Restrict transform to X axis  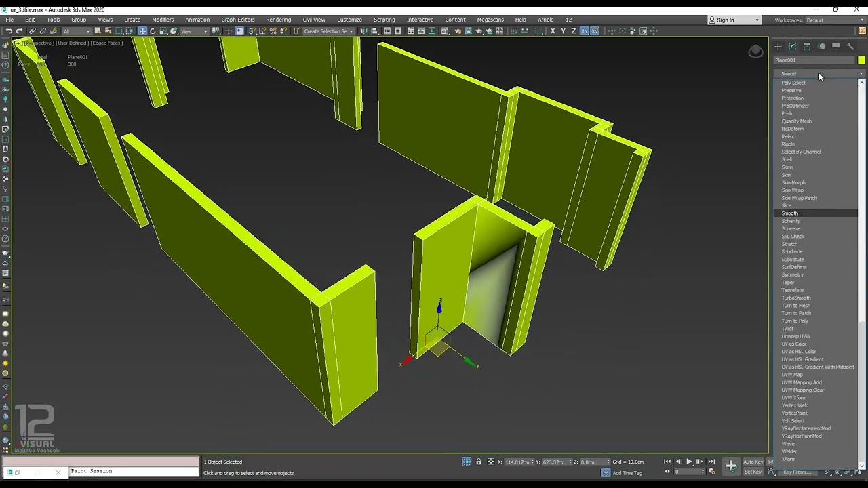(x=553, y=31)
